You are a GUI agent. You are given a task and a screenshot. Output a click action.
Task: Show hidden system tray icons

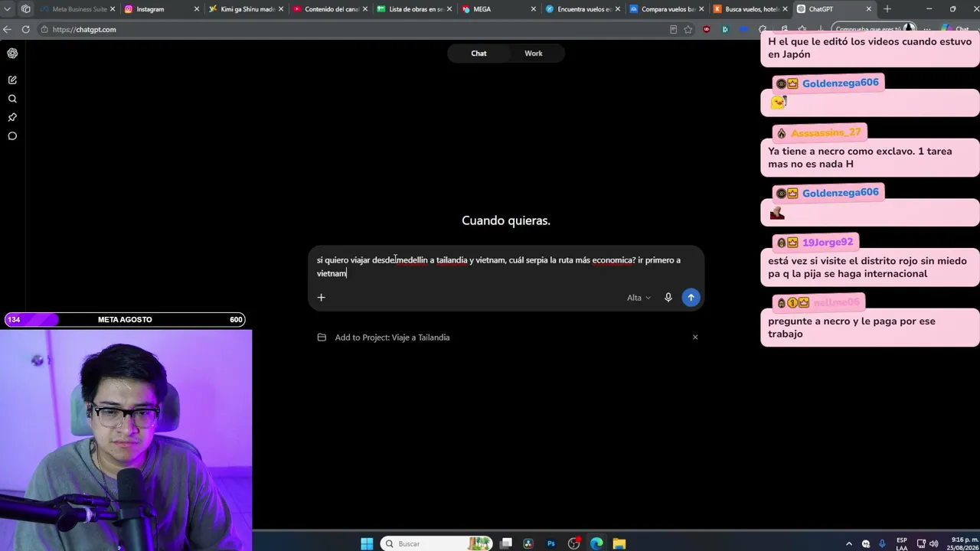(848, 543)
